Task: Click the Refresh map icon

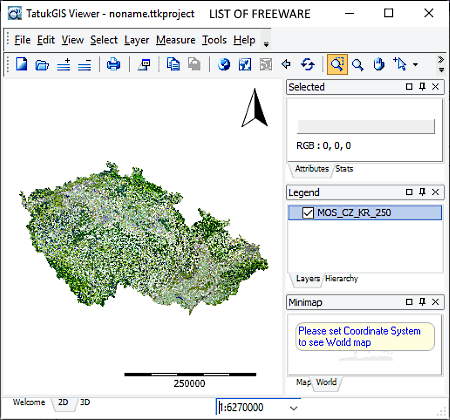Action: tap(307, 64)
